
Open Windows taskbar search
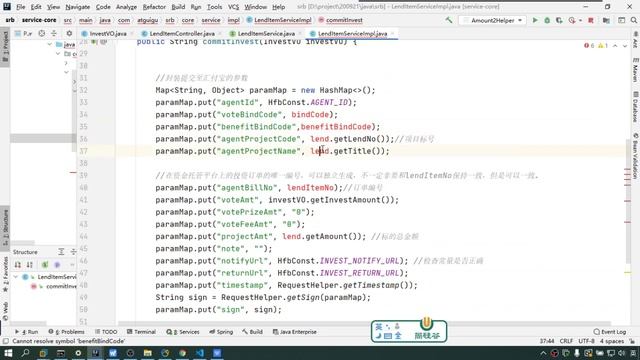pyautogui.click(x=25, y=353)
